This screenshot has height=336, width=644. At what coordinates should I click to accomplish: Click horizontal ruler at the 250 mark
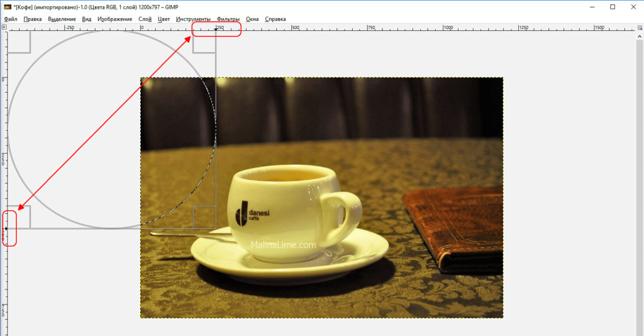218,28
